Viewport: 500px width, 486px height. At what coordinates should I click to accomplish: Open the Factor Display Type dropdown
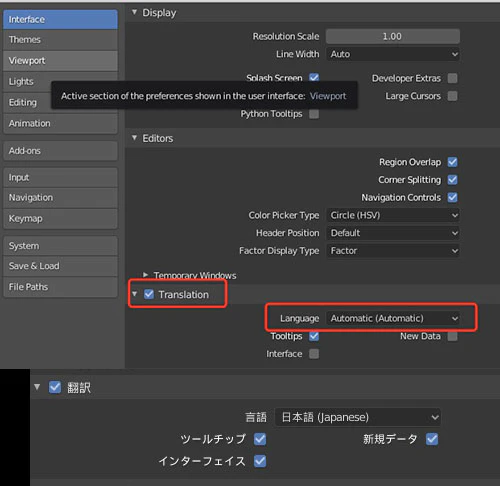pos(393,251)
